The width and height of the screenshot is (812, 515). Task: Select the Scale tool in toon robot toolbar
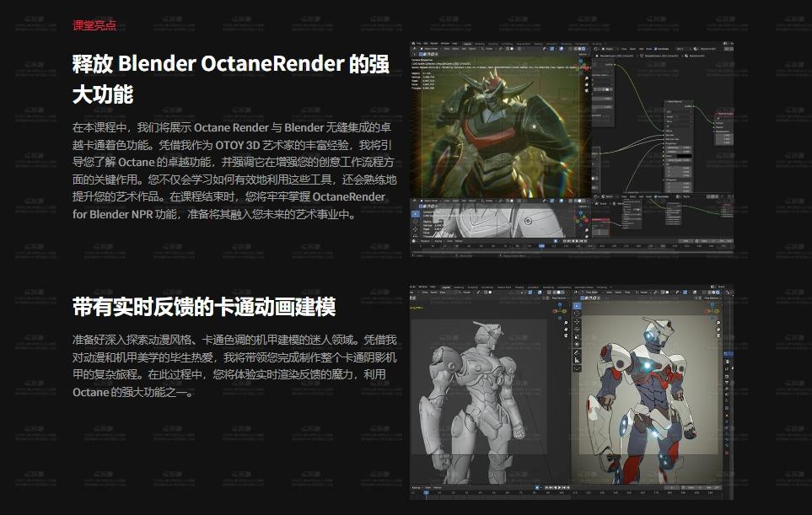tap(577, 336)
